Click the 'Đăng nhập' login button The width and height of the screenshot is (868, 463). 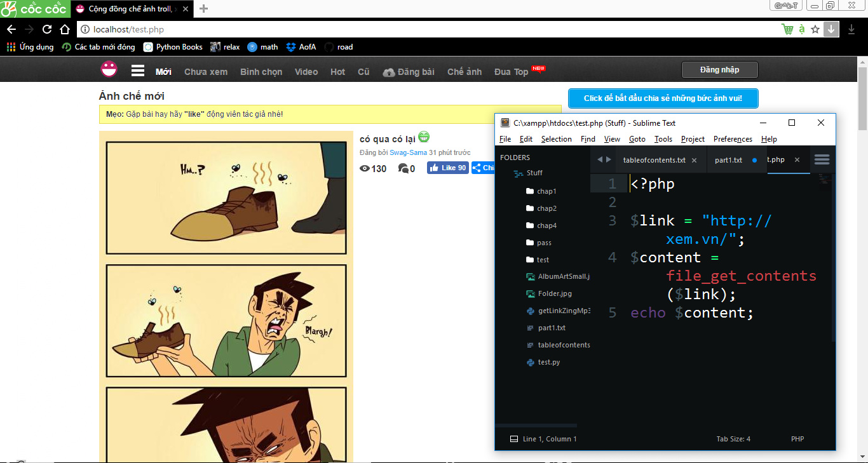[720, 70]
